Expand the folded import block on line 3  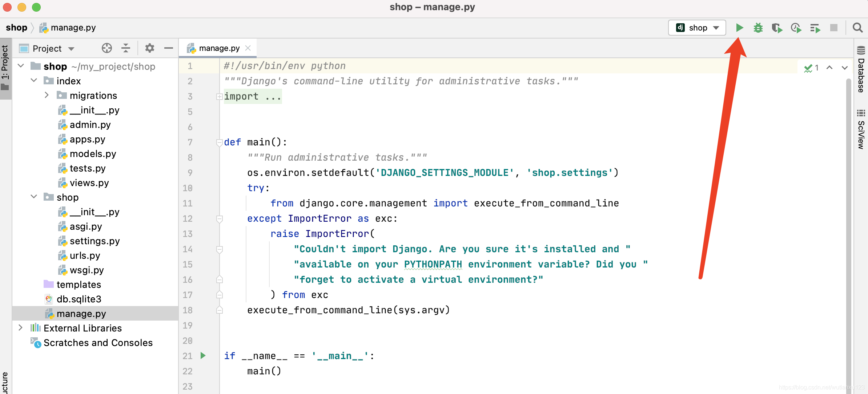(219, 96)
